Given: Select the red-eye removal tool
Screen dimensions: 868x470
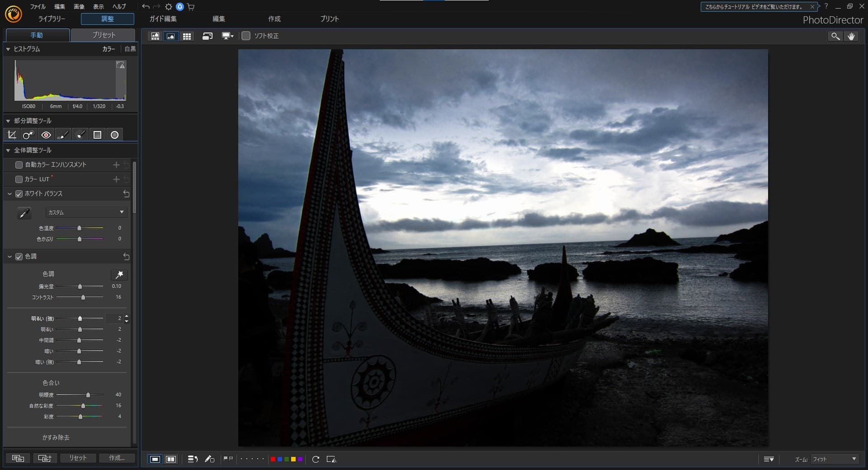Looking at the screenshot, I should point(46,135).
